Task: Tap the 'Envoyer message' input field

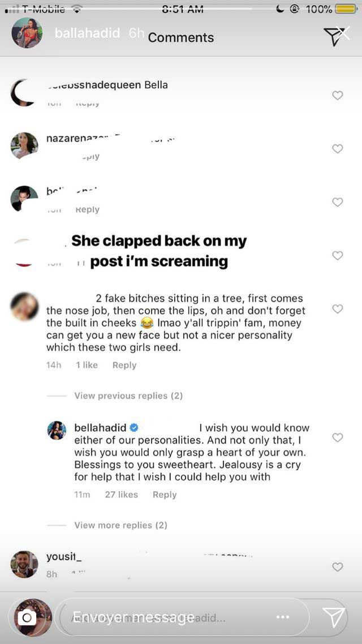Action: point(170,617)
